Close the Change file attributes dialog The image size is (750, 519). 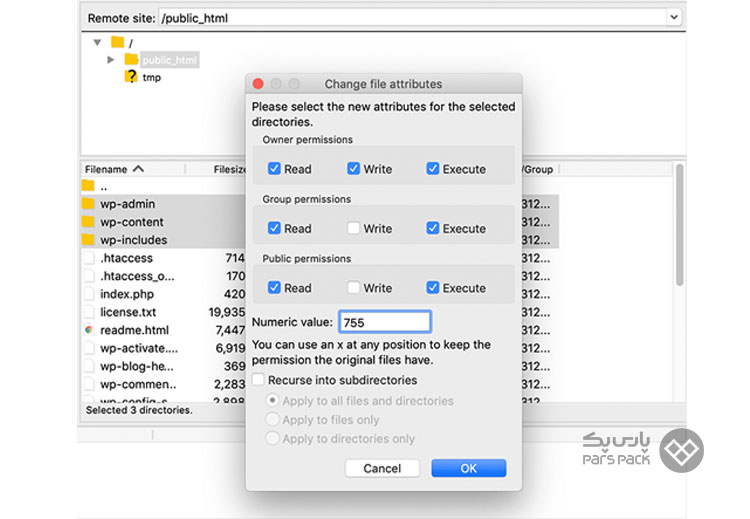point(258,84)
